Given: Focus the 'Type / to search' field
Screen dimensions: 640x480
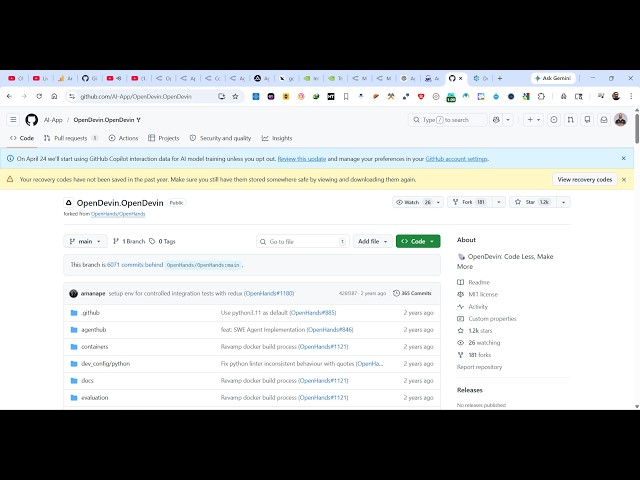Looking at the screenshot, I should [447, 120].
